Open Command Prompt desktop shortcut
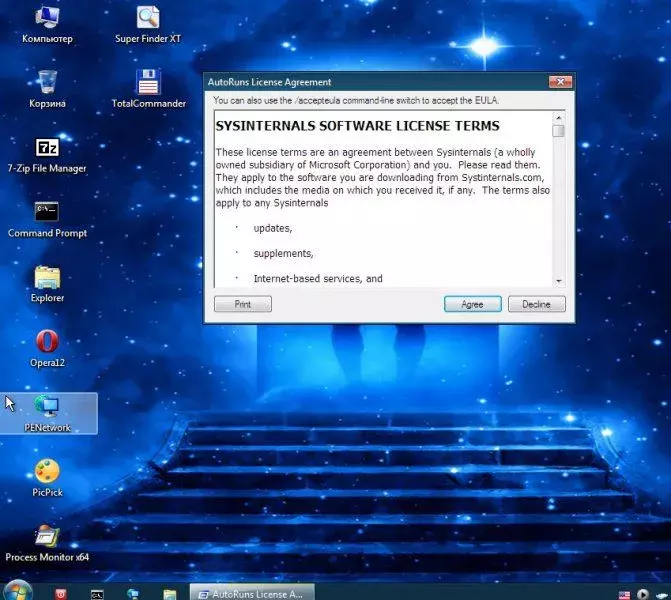Viewport: 671px width, 600px height. (47, 220)
